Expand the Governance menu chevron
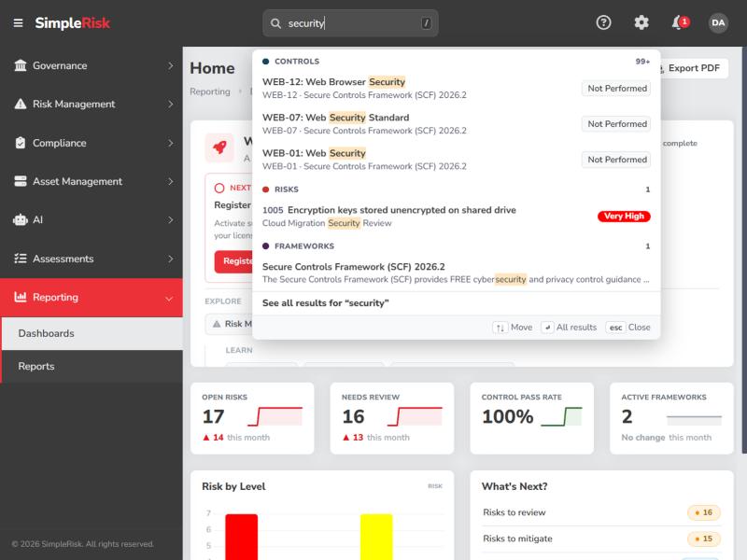This screenshot has height=560, width=747. click(x=170, y=65)
